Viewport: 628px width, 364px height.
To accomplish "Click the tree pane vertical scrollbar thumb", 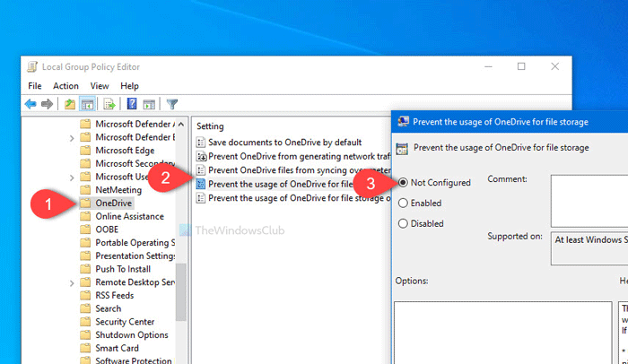I will point(181,292).
